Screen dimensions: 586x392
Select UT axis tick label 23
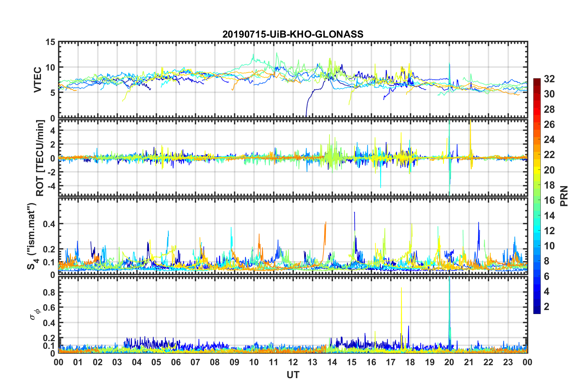pos(508,362)
